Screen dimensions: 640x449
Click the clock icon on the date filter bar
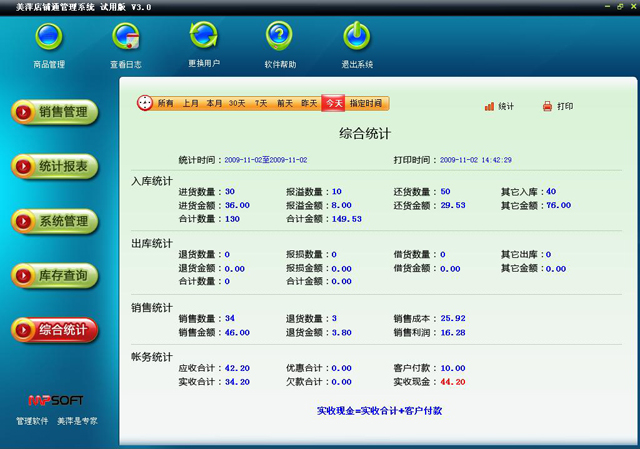[145, 103]
